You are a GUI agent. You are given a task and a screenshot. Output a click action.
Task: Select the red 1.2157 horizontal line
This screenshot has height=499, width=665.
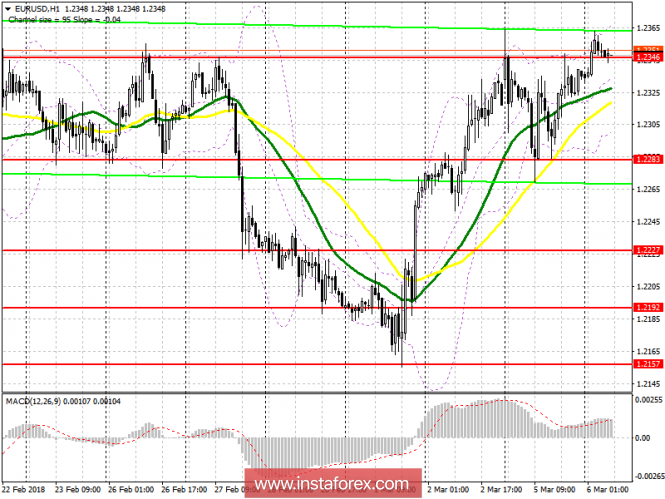point(316,364)
